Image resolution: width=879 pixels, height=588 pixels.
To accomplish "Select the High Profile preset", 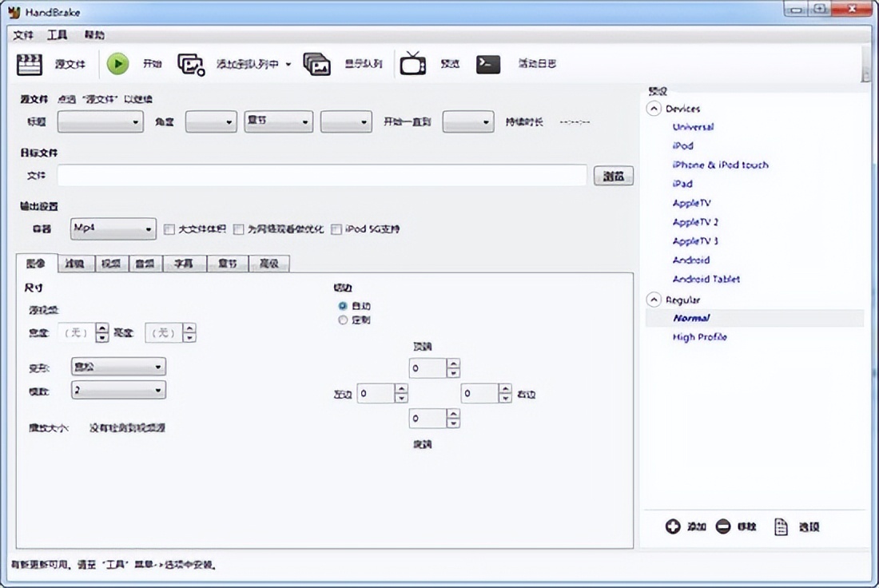I will [699, 337].
